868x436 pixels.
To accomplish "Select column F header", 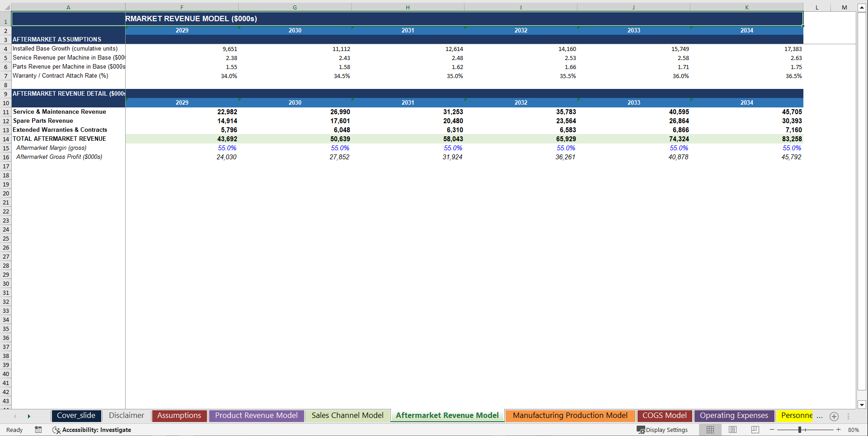I will (182, 7).
